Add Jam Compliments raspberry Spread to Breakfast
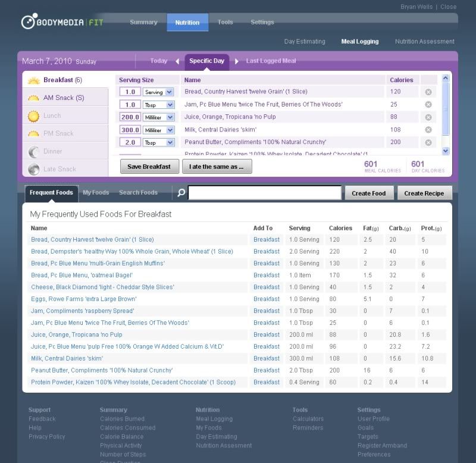 pos(266,311)
